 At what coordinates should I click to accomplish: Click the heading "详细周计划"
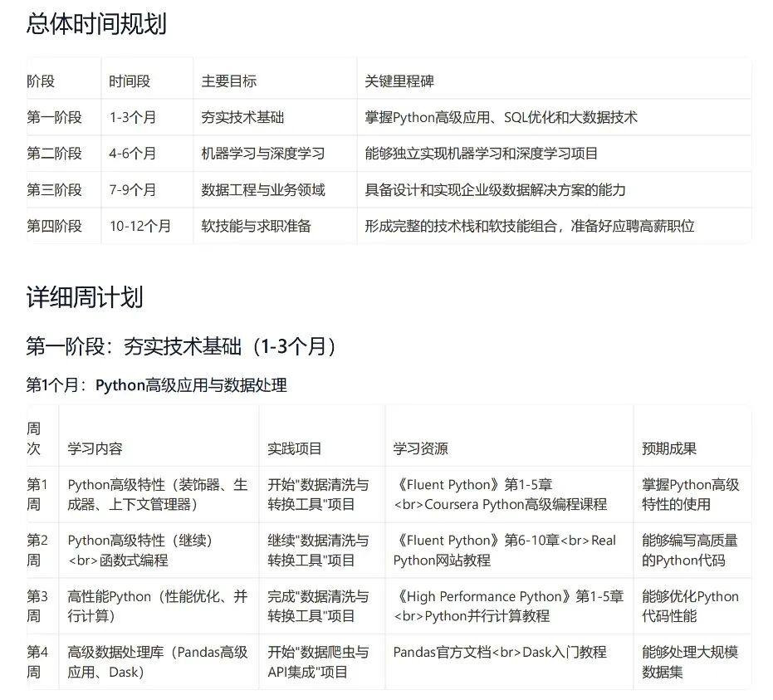(x=85, y=297)
